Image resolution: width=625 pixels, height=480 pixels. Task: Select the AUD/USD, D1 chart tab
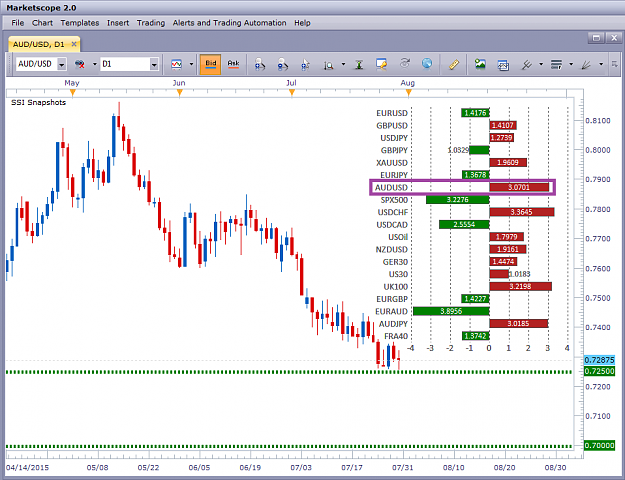pos(39,44)
